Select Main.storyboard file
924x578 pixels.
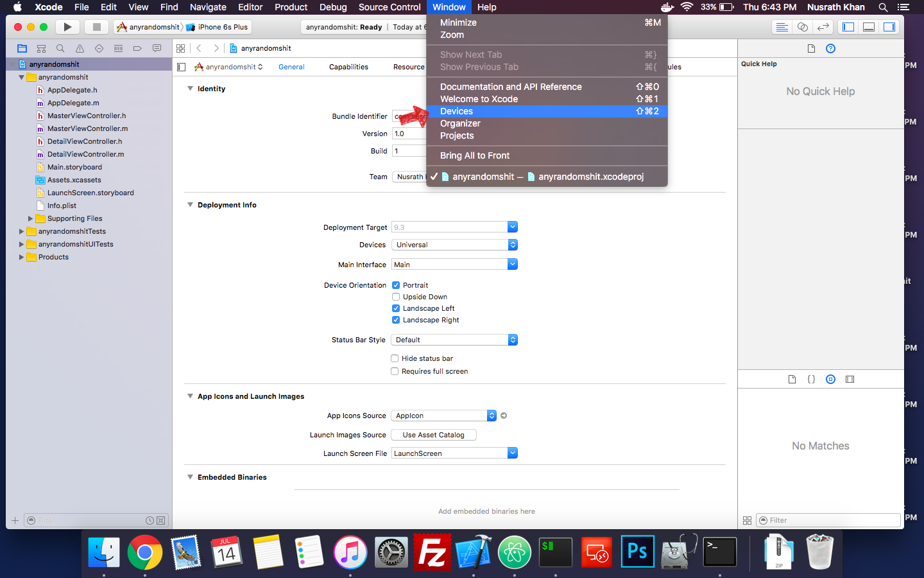coord(74,167)
